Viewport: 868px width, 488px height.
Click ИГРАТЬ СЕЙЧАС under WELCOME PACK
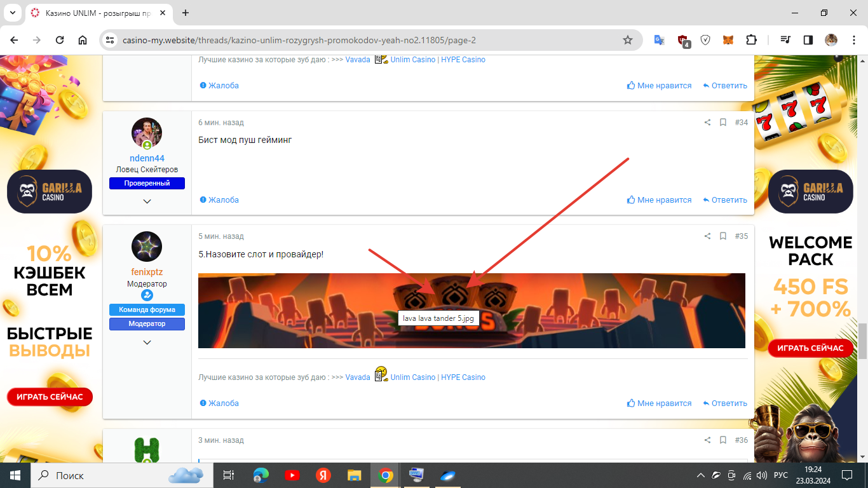(x=810, y=348)
